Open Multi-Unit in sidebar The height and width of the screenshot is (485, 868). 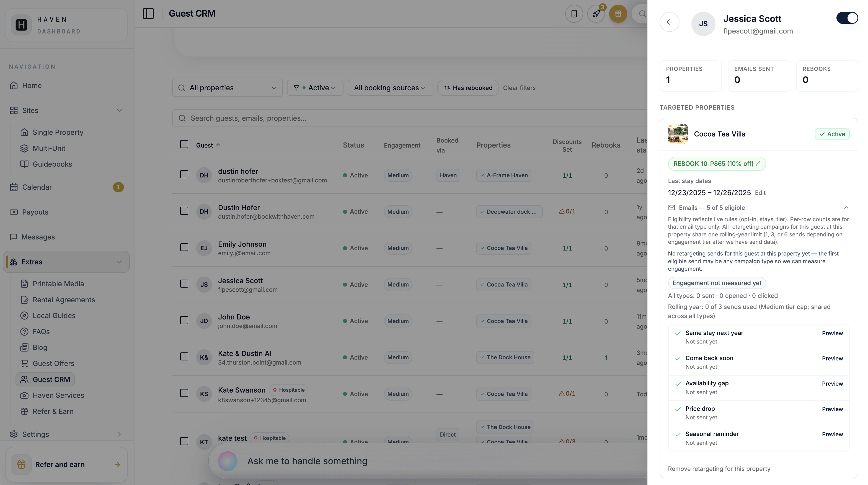pyautogui.click(x=43, y=148)
